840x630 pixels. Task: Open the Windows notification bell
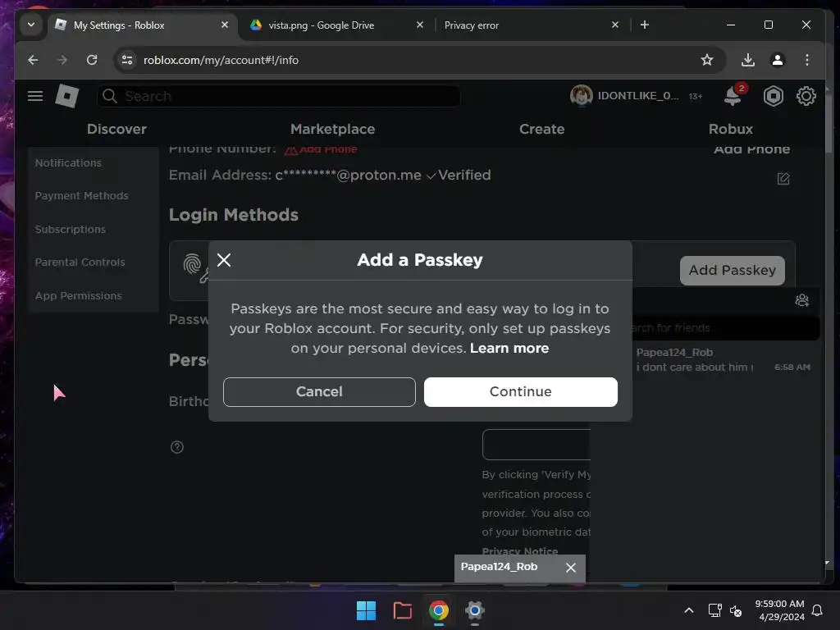(817, 610)
